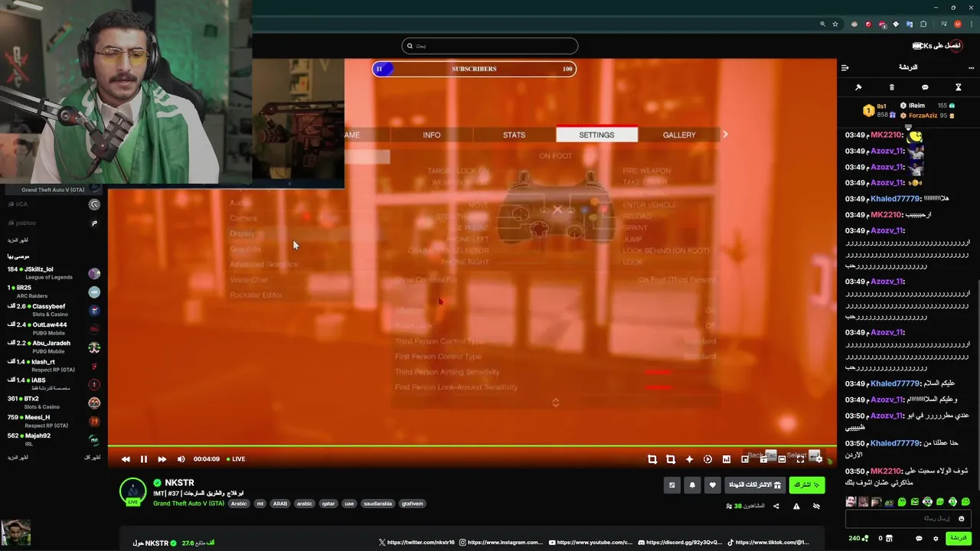980x551 pixels.
Task: Click the trash can chat icon
Action: pos(891,87)
